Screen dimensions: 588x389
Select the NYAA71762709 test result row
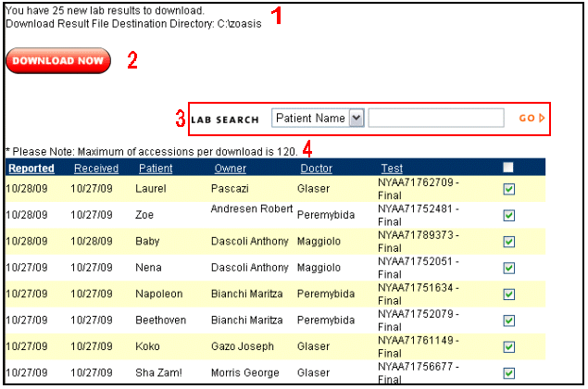275,189
